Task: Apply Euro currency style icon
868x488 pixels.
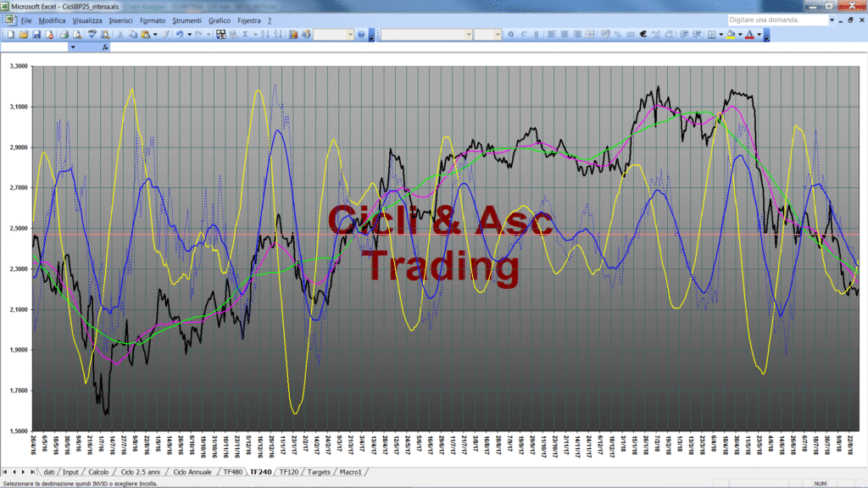Action: (x=643, y=34)
